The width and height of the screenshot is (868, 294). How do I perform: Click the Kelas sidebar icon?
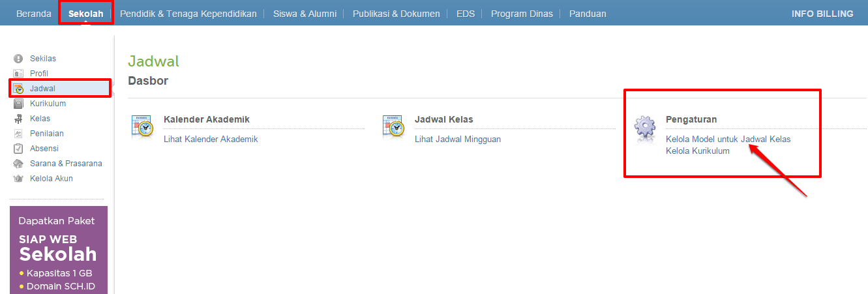point(18,119)
